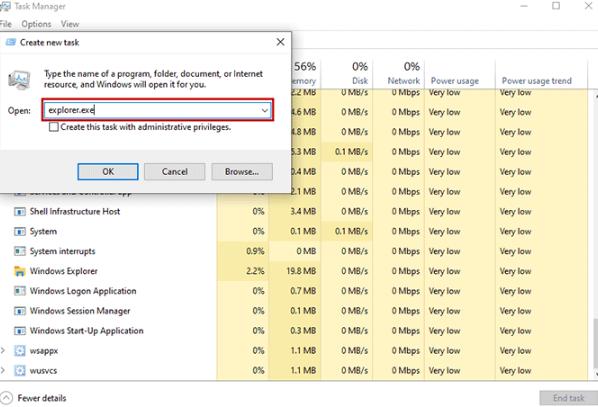Image resolution: width=598 pixels, height=407 pixels.
Task: Select the wsappx process name
Action: 44,351
